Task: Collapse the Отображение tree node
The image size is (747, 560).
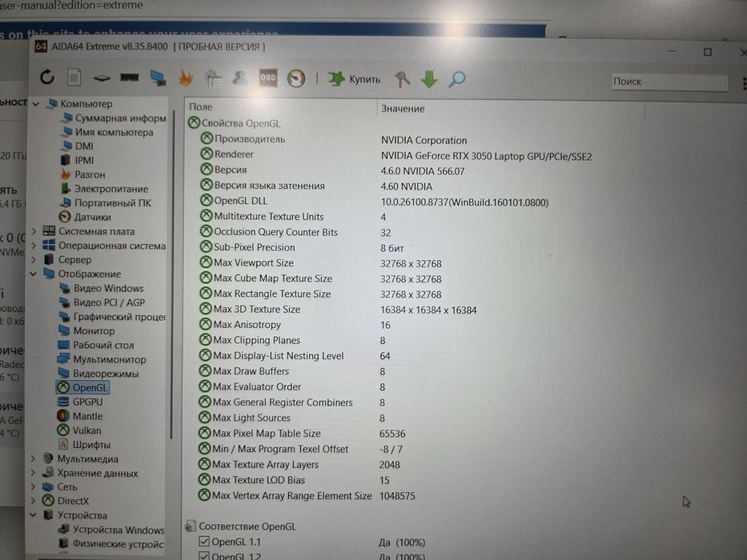Action: click(34, 274)
